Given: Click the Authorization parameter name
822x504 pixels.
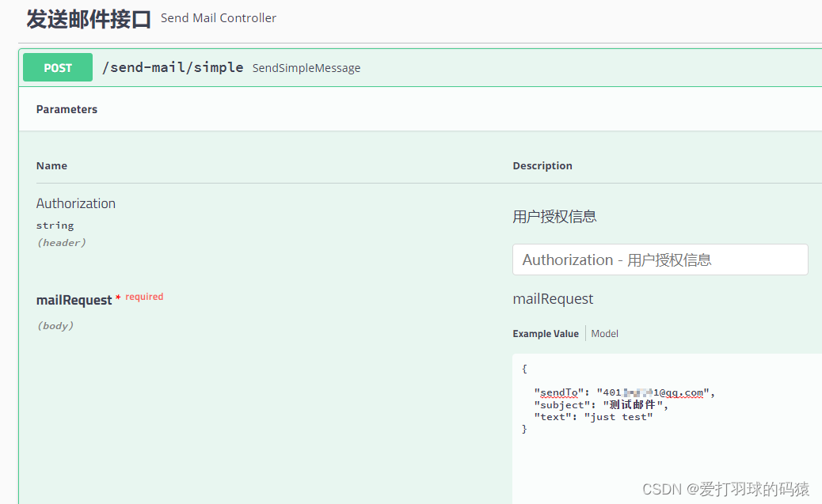Looking at the screenshot, I should [76, 203].
